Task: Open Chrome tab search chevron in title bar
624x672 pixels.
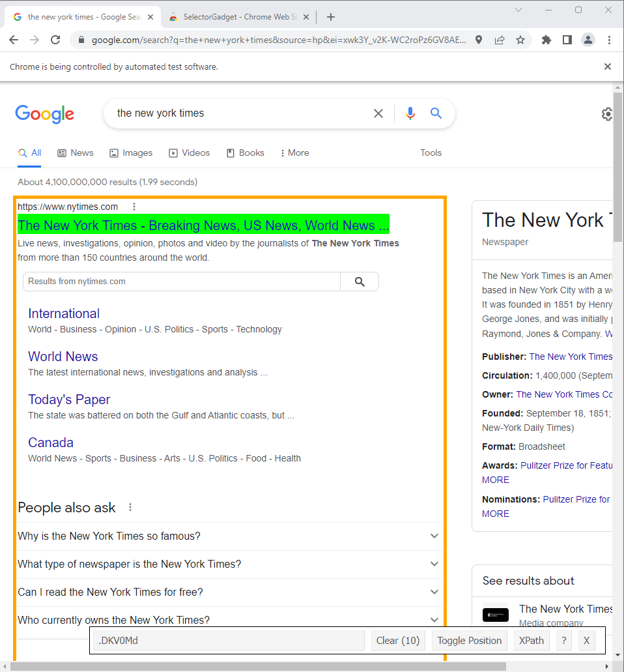Action: [x=518, y=10]
